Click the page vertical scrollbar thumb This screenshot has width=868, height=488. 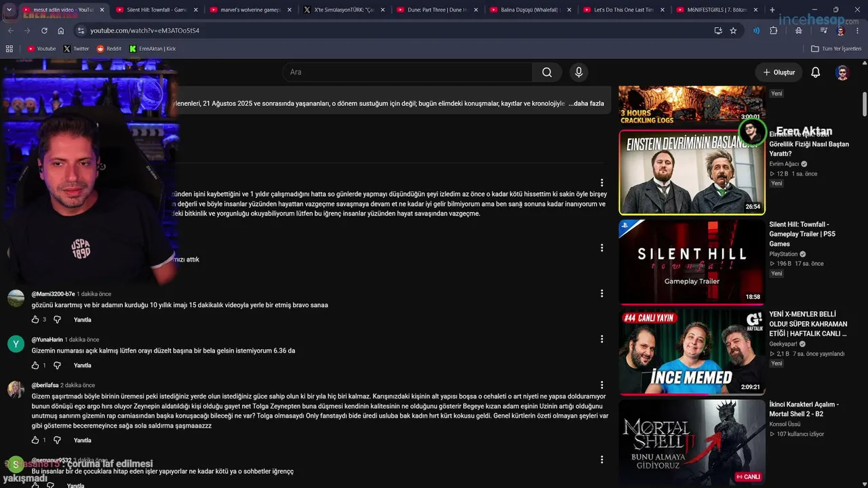[x=865, y=104]
